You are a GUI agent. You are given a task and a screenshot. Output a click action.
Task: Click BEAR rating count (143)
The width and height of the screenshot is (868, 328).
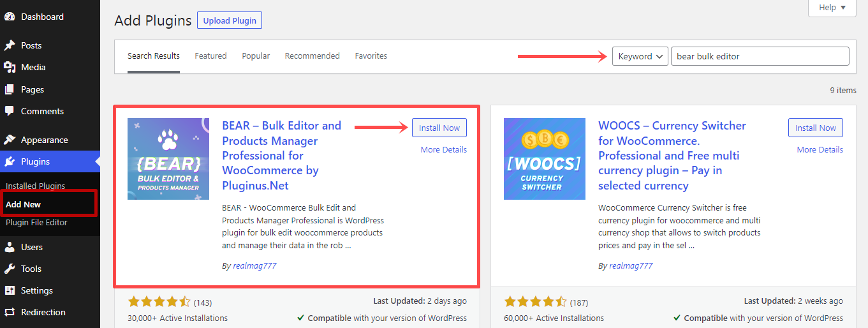coord(203,302)
